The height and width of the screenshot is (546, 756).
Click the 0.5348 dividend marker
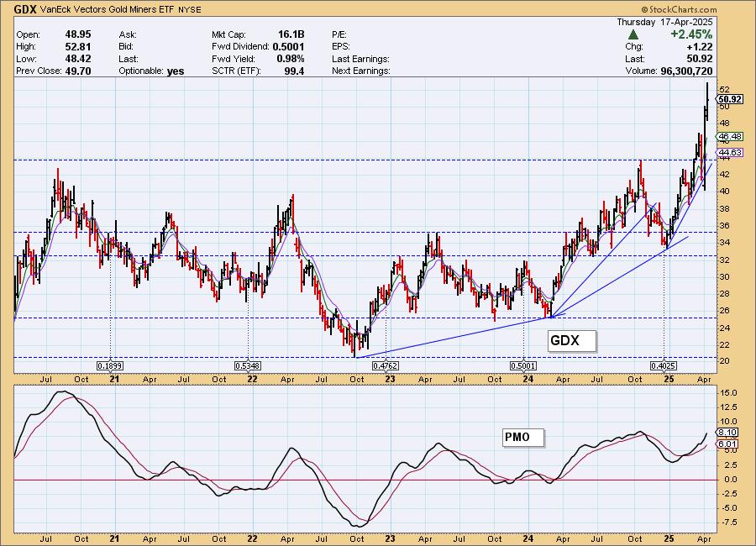[248, 365]
